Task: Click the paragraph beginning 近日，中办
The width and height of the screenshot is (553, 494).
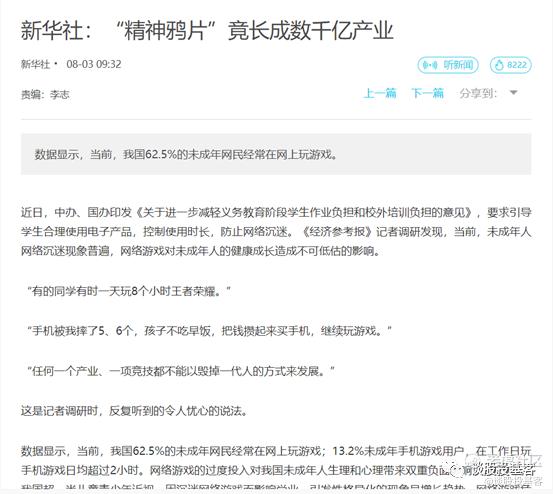Action: coord(276,232)
